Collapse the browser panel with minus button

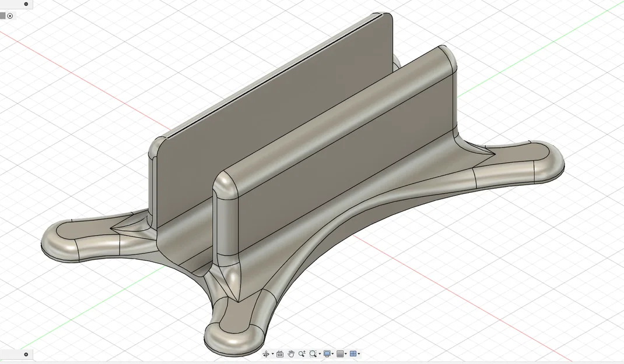[26, 4]
